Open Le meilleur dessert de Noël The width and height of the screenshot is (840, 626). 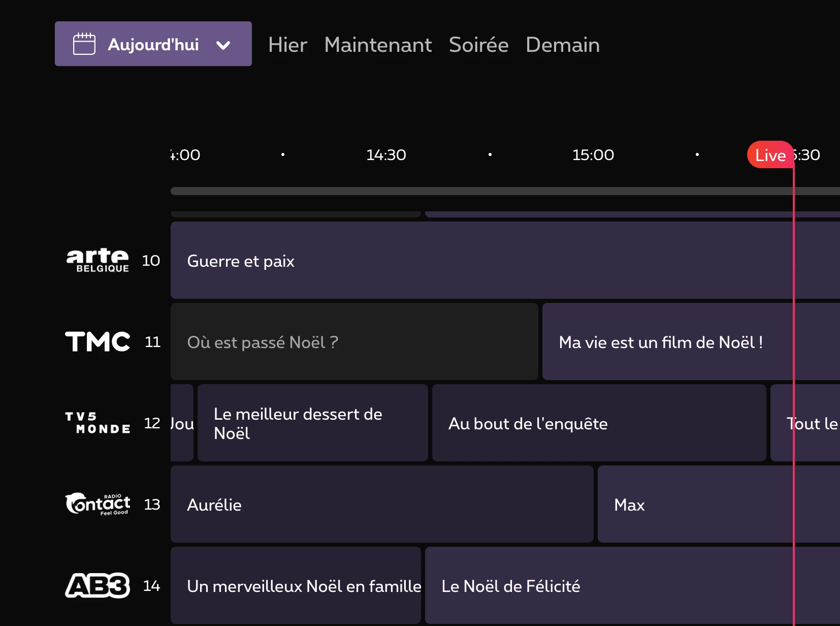[x=312, y=423]
